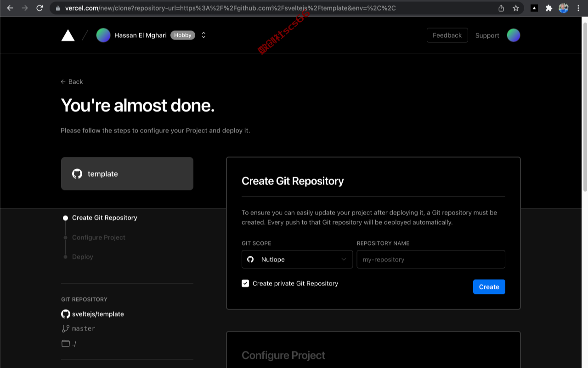This screenshot has width=588, height=368.
Task: Reload the page with the refresh icon
Action: click(40, 8)
